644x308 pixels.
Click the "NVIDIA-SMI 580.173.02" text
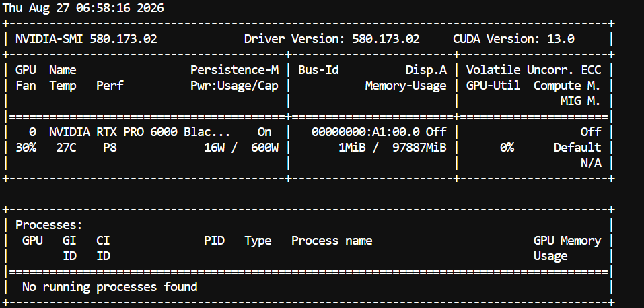86,39
